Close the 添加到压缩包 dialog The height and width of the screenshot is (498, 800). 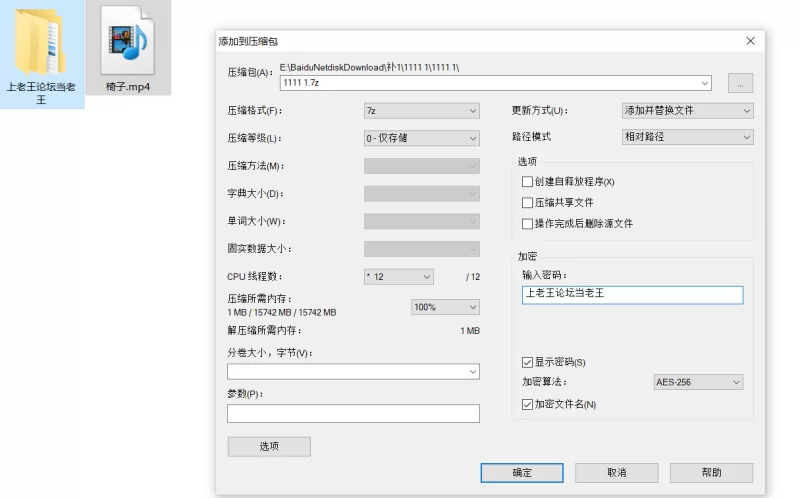[750, 41]
